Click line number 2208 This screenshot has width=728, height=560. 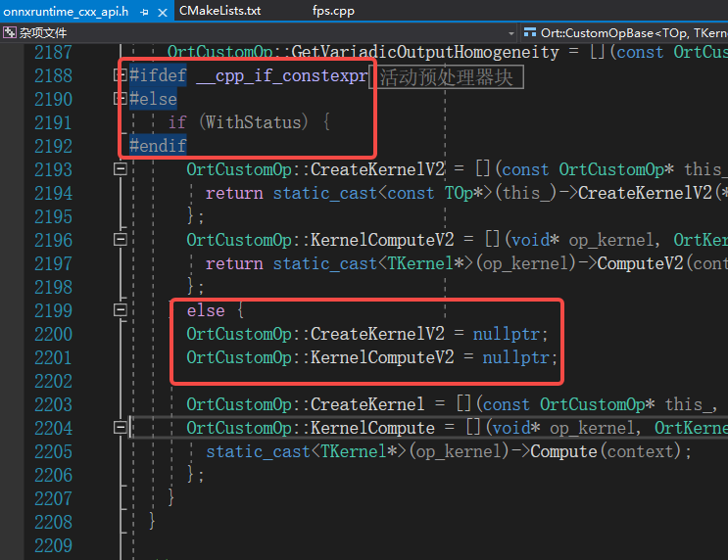tap(53, 522)
